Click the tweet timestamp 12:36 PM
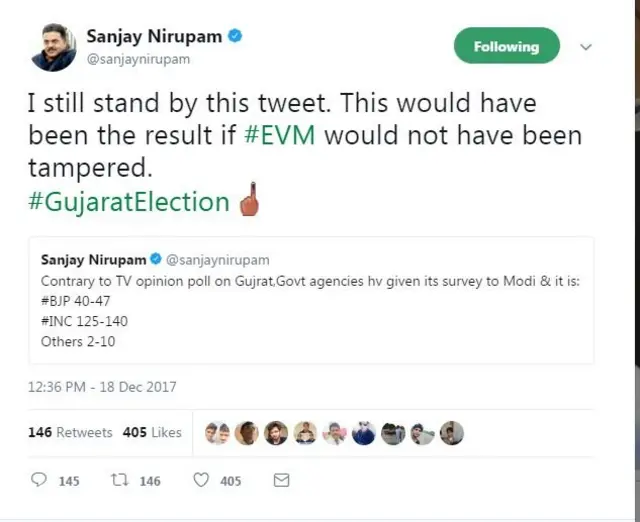Screen dimensions: 640x522 tap(102, 386)
